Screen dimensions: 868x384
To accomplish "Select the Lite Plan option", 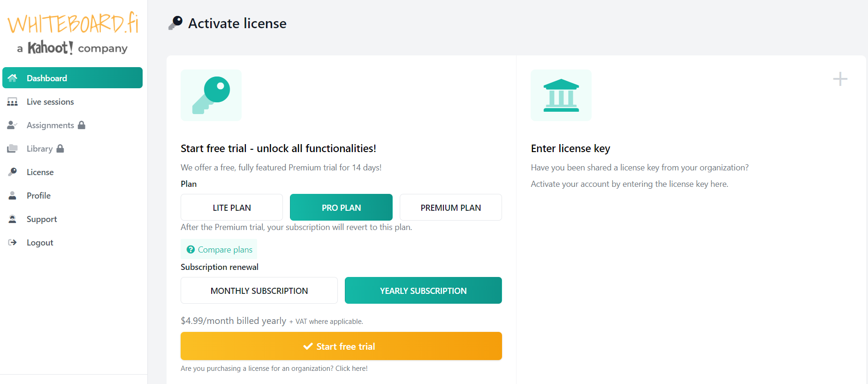I will point(232,207).
